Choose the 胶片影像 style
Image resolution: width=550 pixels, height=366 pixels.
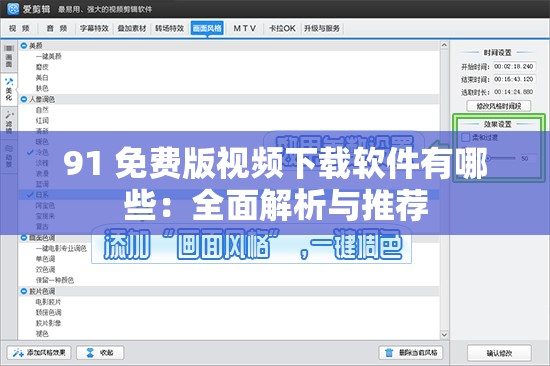(x=48, y=323)
